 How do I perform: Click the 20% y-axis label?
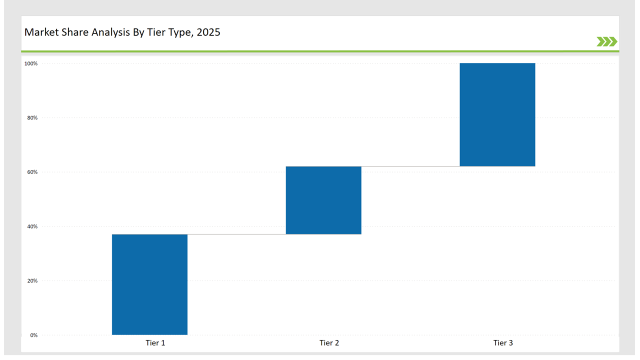coord(32,281)
